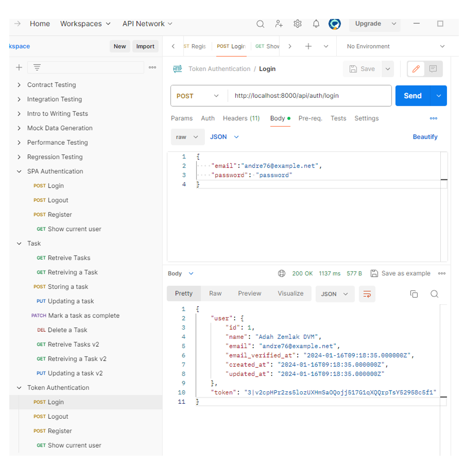Click Beautify link
Viewport: 476px width, 476px height.
point(425,137)
